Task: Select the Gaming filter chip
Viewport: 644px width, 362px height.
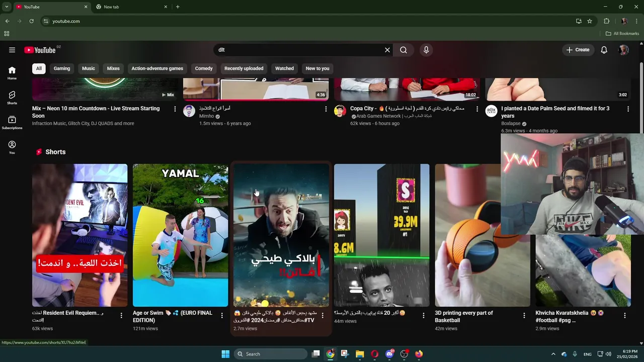Action: point(62,68)
